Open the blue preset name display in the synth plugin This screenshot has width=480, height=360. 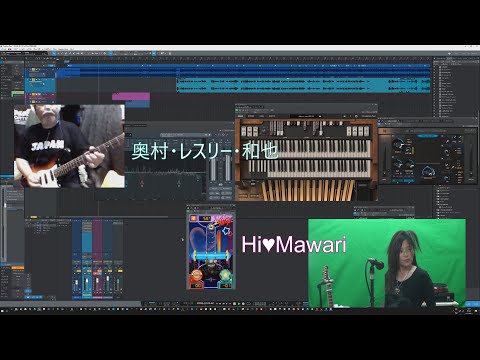click(428, 136)
